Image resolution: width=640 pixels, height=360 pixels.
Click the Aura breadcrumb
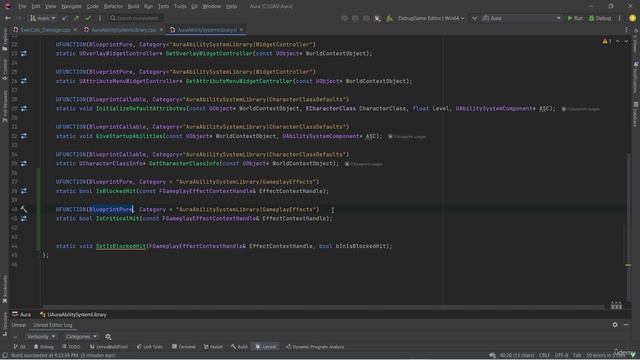click(22, 315)
